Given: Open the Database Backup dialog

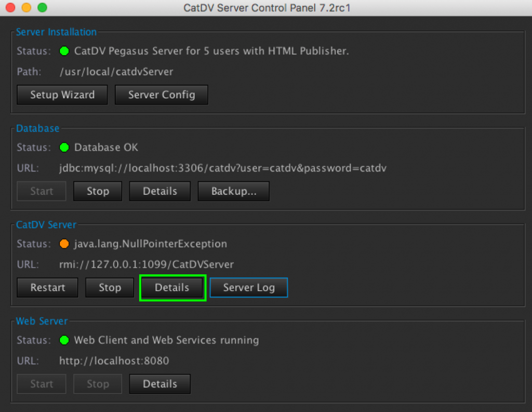Looking at the screenshot, I should (234, 191).
